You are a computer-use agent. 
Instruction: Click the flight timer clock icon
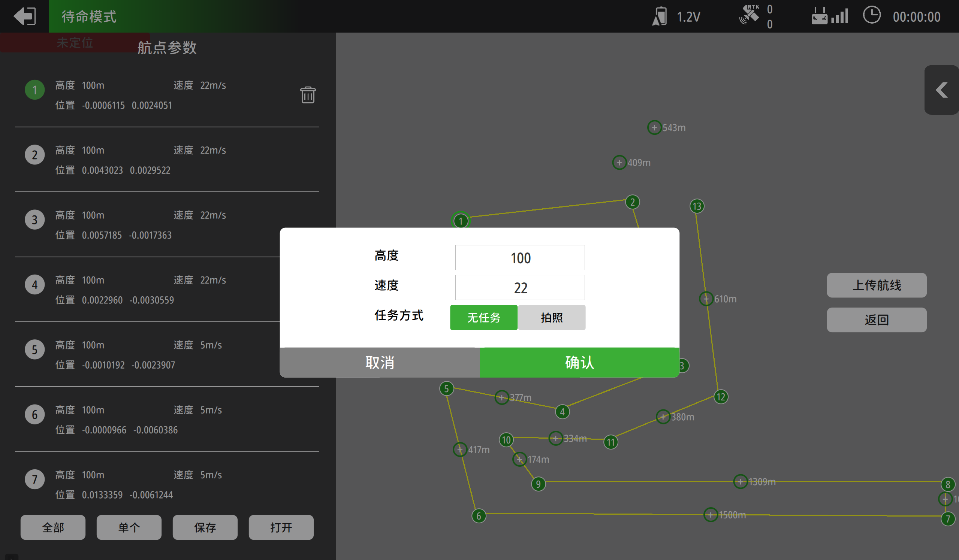(871, 16)
